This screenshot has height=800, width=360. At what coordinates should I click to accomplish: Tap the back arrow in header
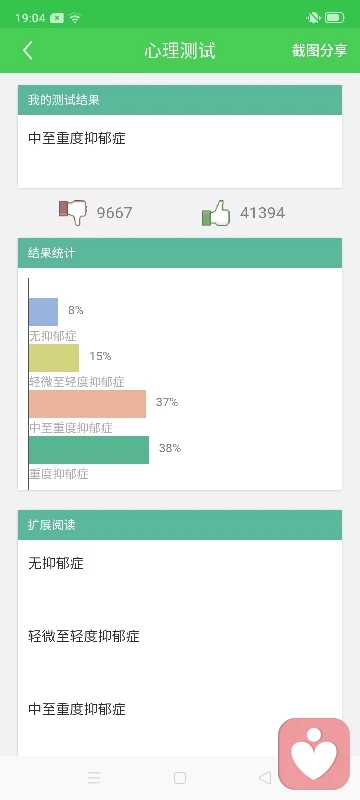(28, 51)
